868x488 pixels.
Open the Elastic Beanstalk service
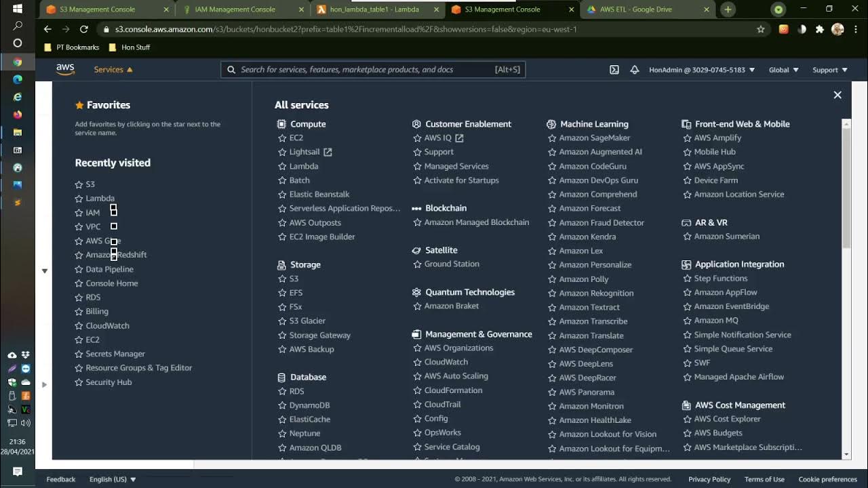tap(319, 195)
